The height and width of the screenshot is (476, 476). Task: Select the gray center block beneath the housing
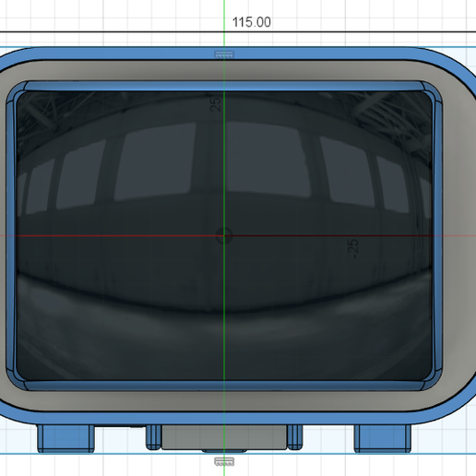(x=224, y=437)
